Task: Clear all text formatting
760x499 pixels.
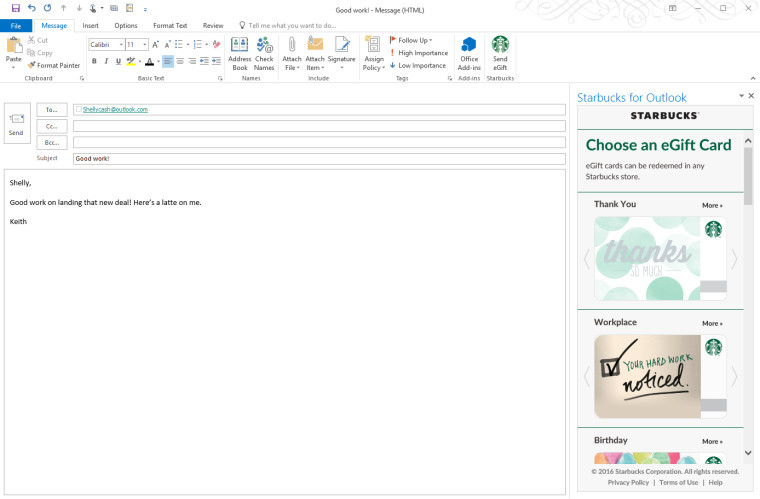Action: pyautogui.click(x=217, y=45)
